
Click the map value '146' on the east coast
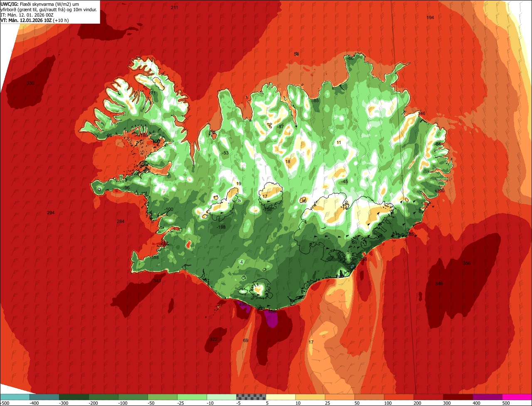click(422, 114)
